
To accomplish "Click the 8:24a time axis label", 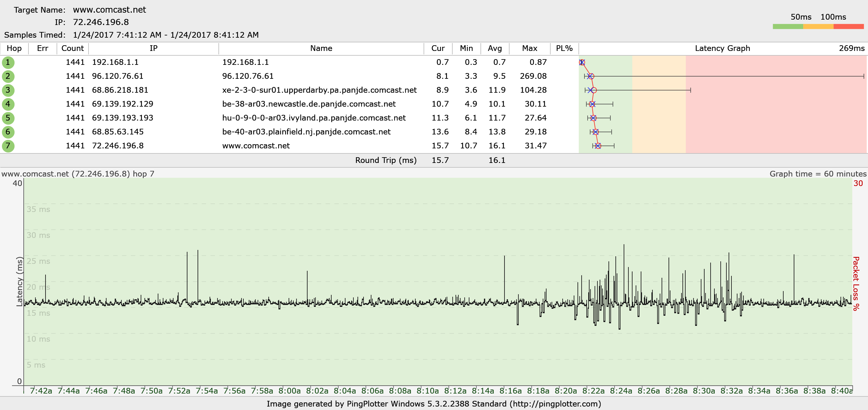I will [621, 391].
